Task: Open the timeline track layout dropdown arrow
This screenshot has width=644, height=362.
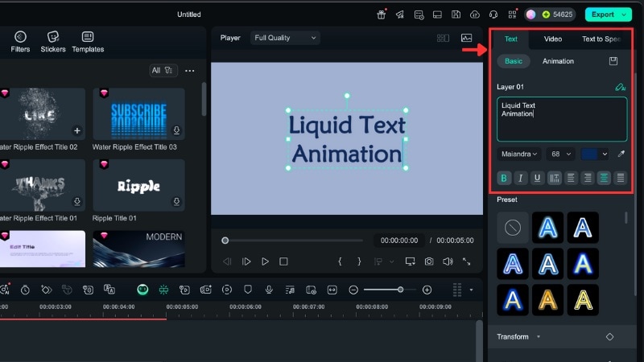Action: [471, 290]
